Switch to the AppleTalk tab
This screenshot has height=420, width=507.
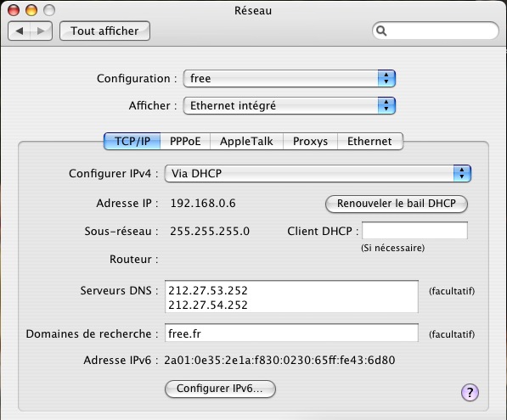coord(247,141)
